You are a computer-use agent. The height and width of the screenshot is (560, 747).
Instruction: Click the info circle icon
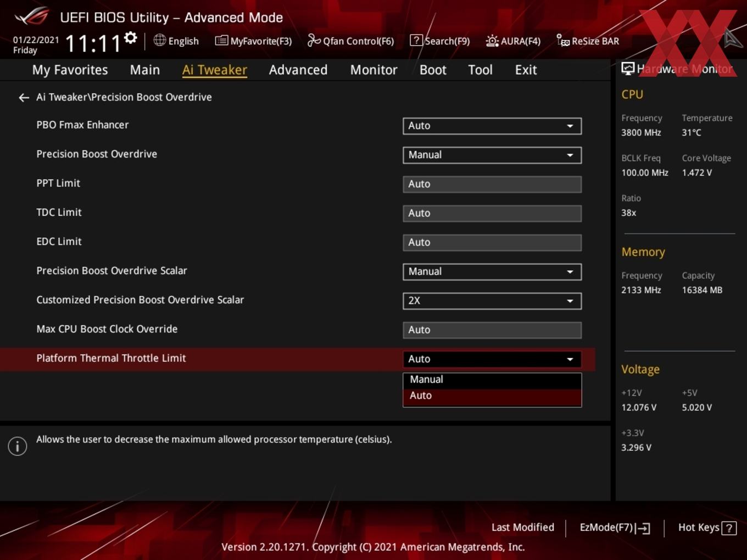point(18,446)
